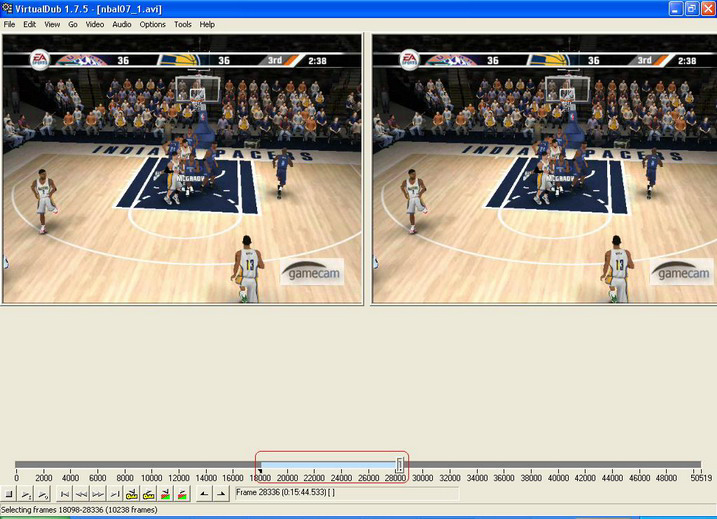Open the File menu
Screen dimensions: 717x519
click(x=10, y=24)
